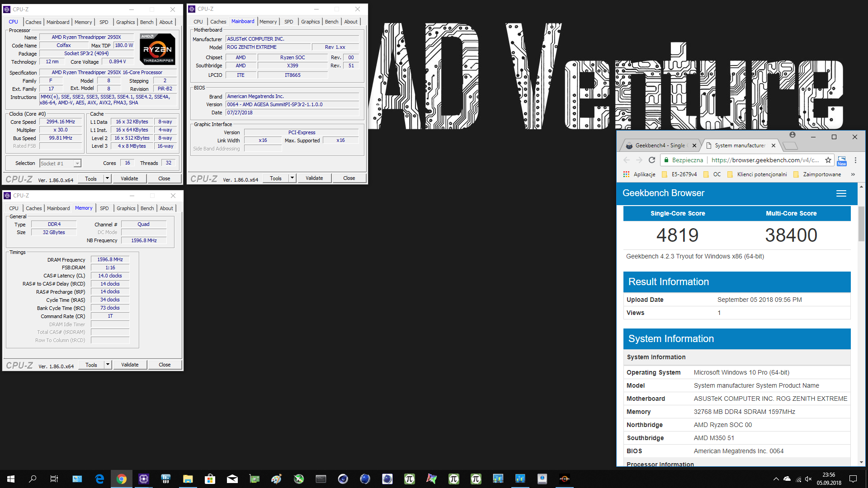Click Validate in the Mainboard window
The width and height of the screenshot is (868, 488).
coord(314,178)
